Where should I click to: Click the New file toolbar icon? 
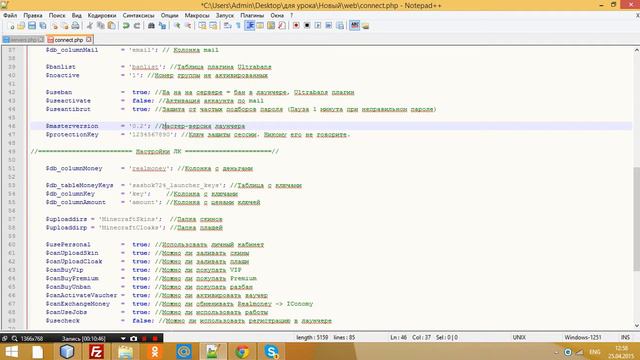(x=11, y=26)
